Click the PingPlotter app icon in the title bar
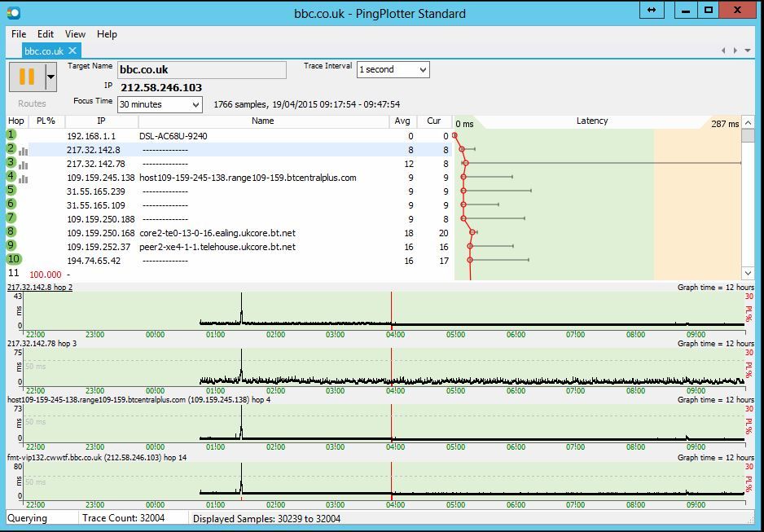This screenshot has height=532, width=764. pos(14,13)
